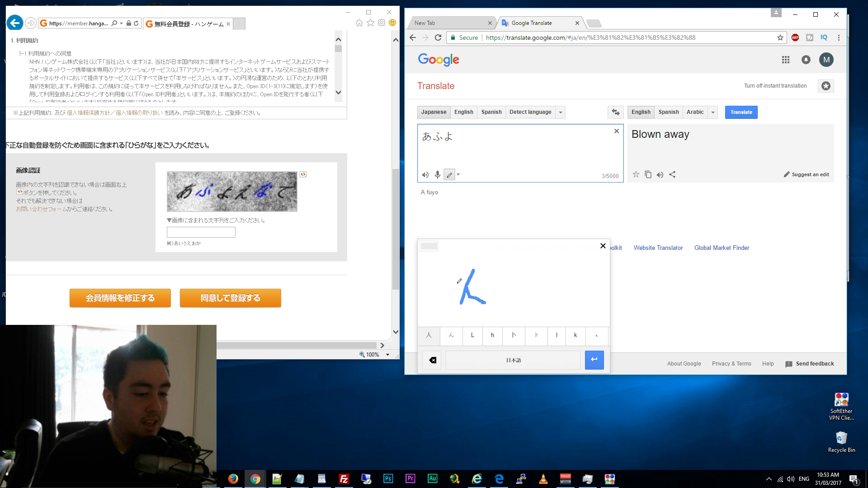The image size is (868, 488).
Task: Click the blue Translate button
Action: [741, 112]
